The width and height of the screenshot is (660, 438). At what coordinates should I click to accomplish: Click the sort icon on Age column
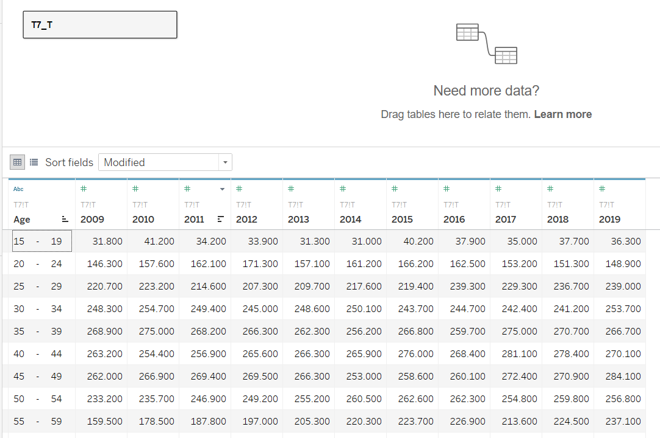point(65,219)
